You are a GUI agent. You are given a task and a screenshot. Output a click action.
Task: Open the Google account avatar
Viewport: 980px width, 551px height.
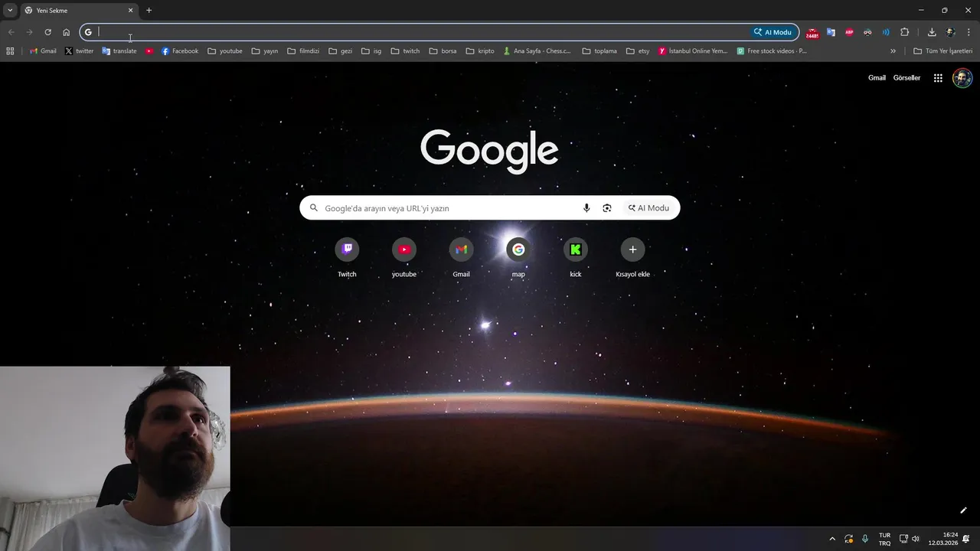point(962,78)
